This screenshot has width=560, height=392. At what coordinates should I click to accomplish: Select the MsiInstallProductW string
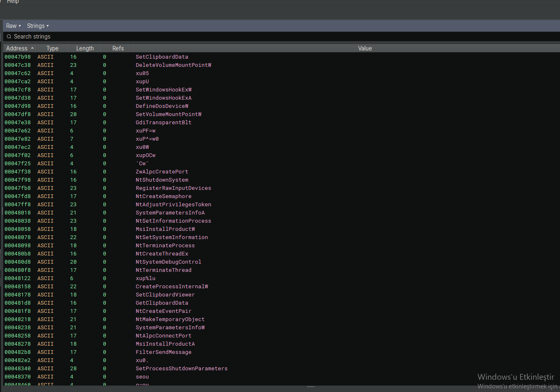click(x=165, y=229)
